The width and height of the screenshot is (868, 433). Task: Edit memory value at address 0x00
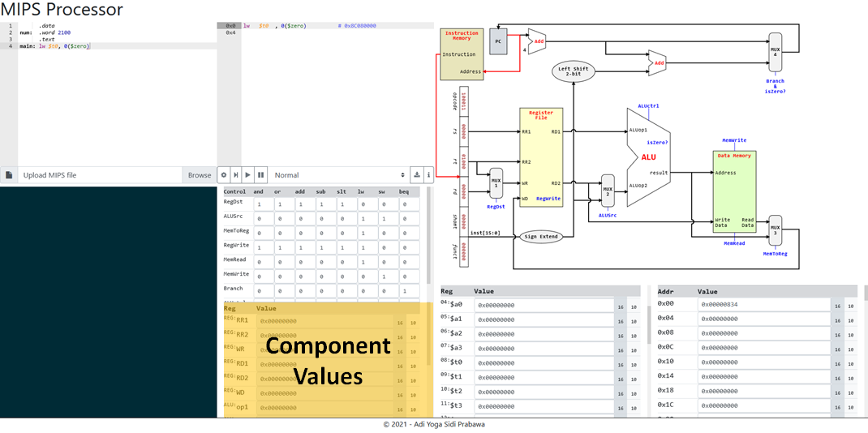(x=764, y=305)
